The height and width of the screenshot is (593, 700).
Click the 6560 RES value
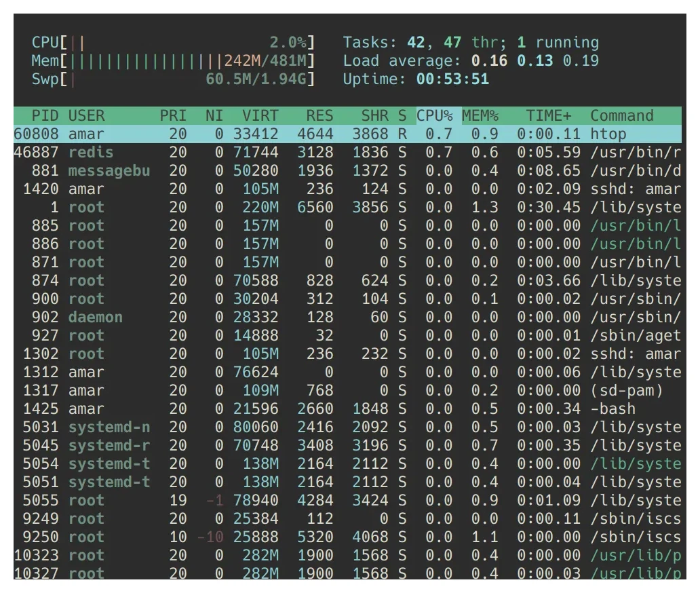click(x=315, y=207)
